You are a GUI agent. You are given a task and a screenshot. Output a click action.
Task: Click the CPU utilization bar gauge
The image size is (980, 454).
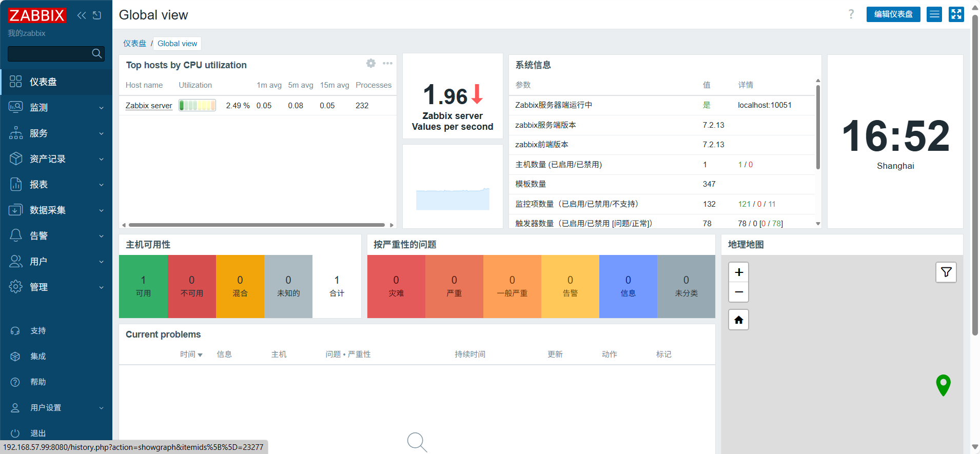tap(197, 105)
